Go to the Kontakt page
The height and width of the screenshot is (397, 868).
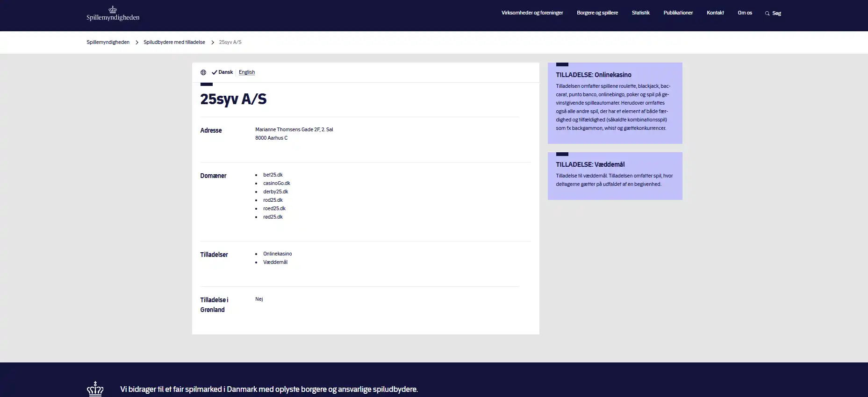715,13
